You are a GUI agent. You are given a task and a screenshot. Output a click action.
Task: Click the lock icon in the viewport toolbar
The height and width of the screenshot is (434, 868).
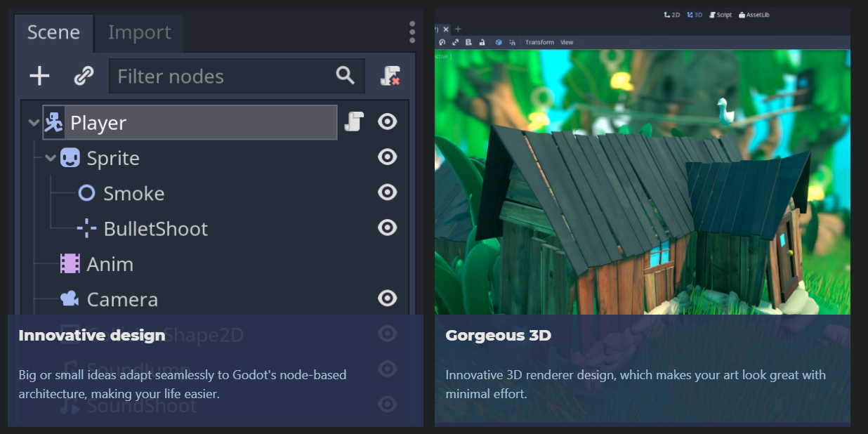point(482,42)
